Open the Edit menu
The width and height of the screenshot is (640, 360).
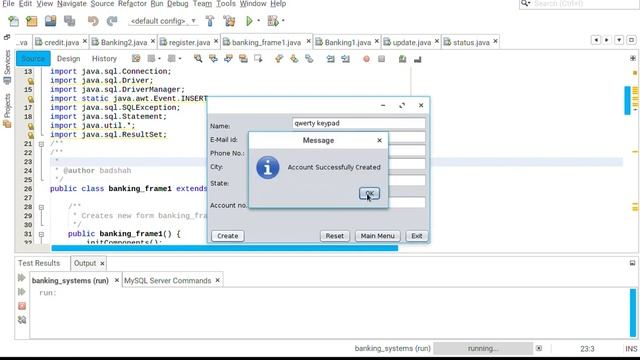pos(25,4)
